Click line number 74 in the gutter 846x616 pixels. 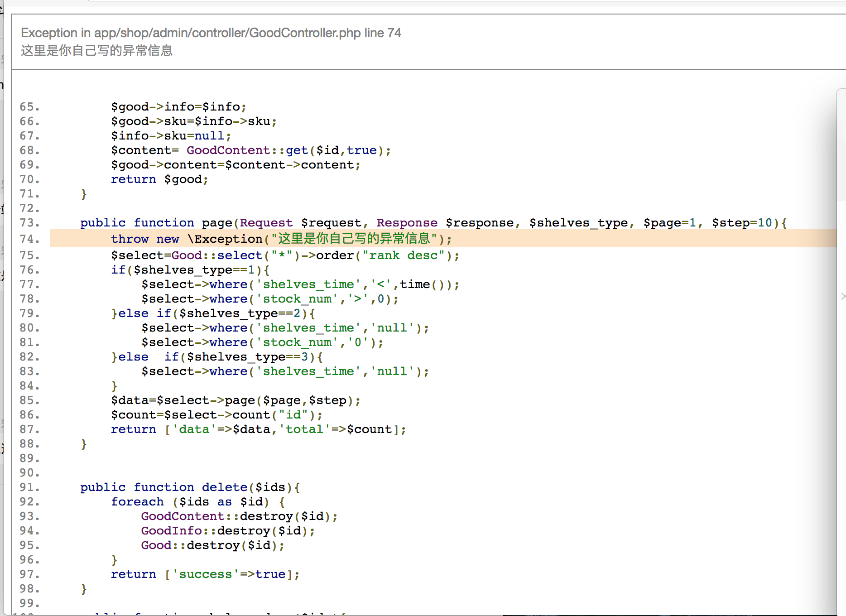(29, 239)
